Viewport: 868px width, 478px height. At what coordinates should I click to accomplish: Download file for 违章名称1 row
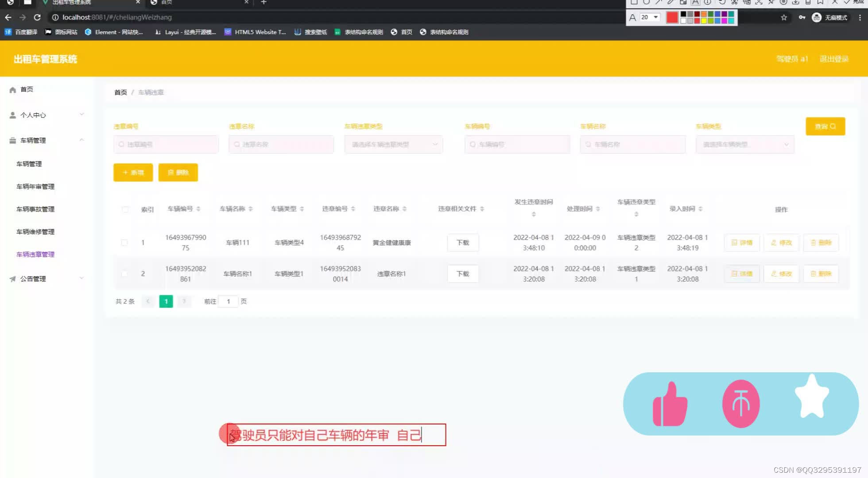click(x=463, y=274)
